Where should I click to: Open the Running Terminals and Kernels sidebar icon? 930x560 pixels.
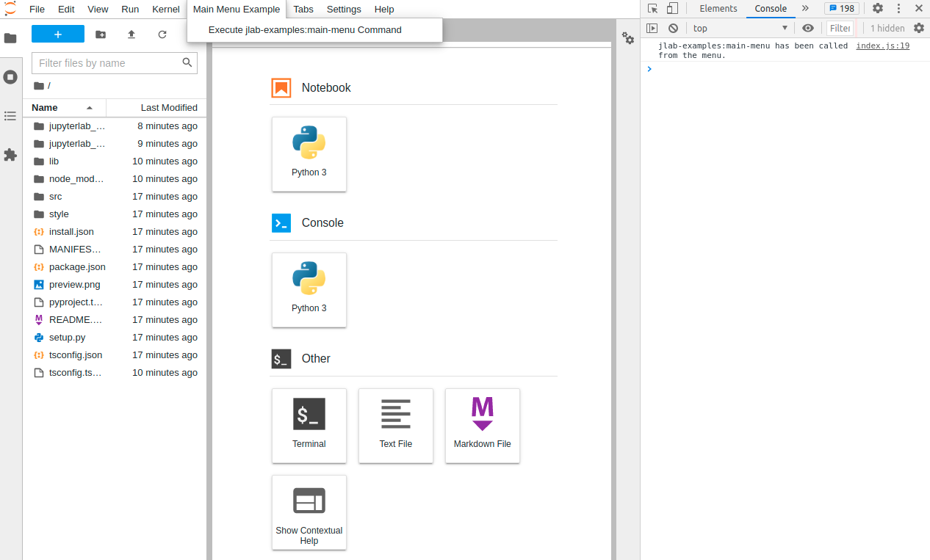pos(10,77)
